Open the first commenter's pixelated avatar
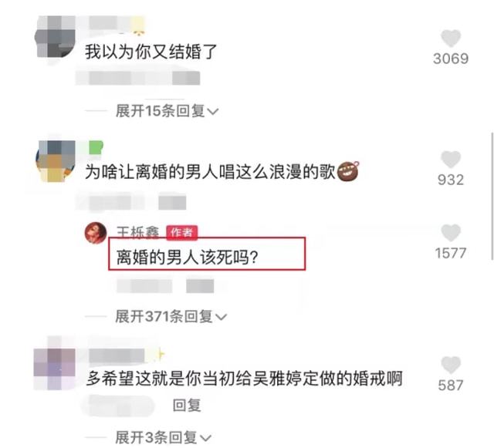The width and height of the screenshot is (494, 448). click(x=55, y=37)
